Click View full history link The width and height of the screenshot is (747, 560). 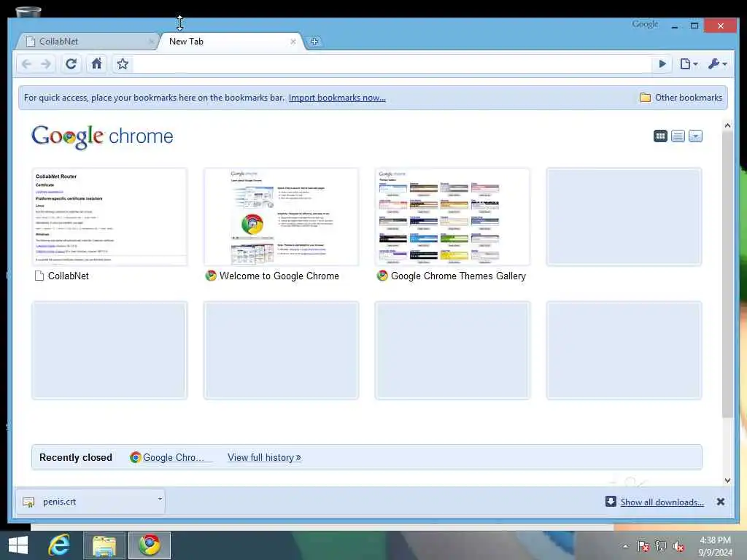tap(264, 458)
